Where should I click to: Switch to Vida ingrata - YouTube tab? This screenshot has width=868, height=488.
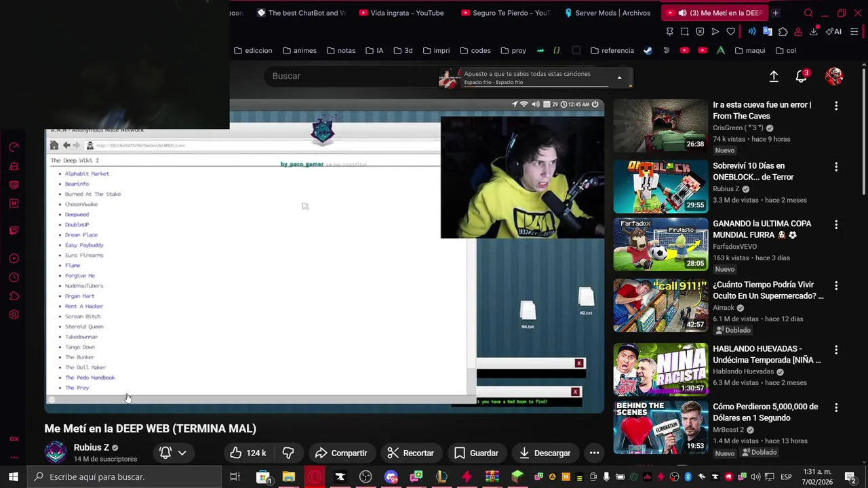401,13
